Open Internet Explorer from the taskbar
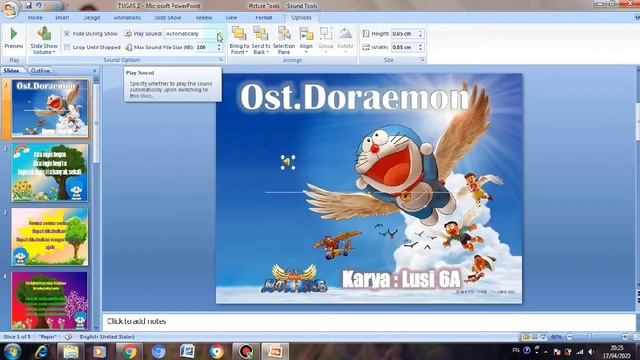Image resolution: width=640 pixels, height=360 pixels. point(42,351)
